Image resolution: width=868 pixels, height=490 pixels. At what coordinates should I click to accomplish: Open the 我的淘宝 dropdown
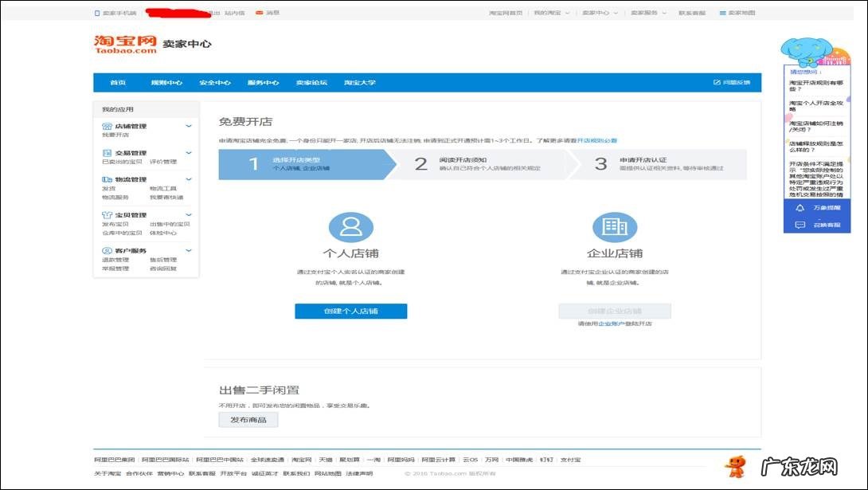click(553, 12)
